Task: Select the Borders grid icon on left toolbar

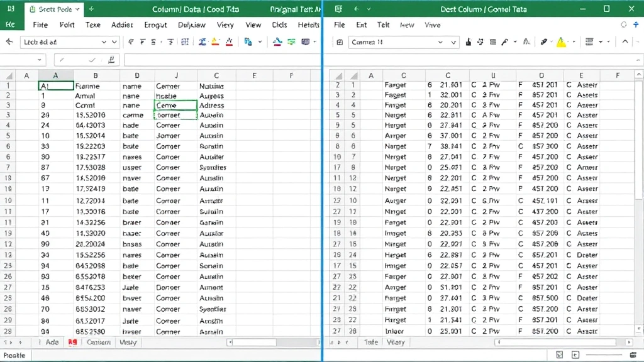Action: click(186, 41)
